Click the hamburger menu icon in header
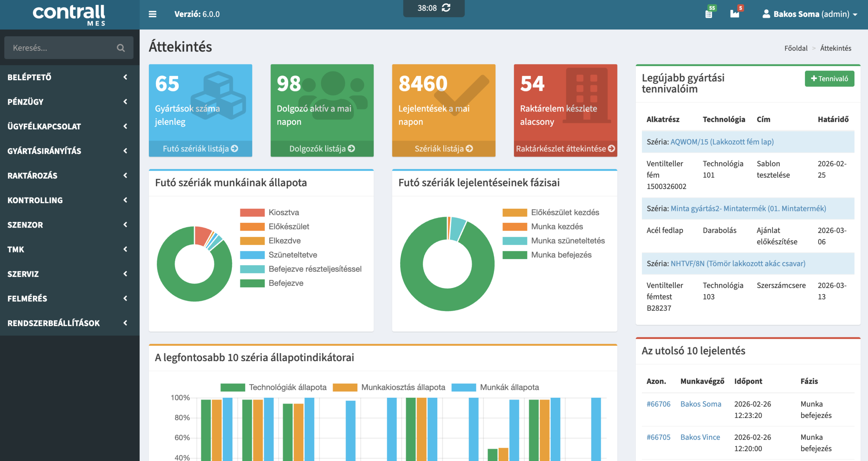This screenshot has width=868, height=461. point(153,14)
